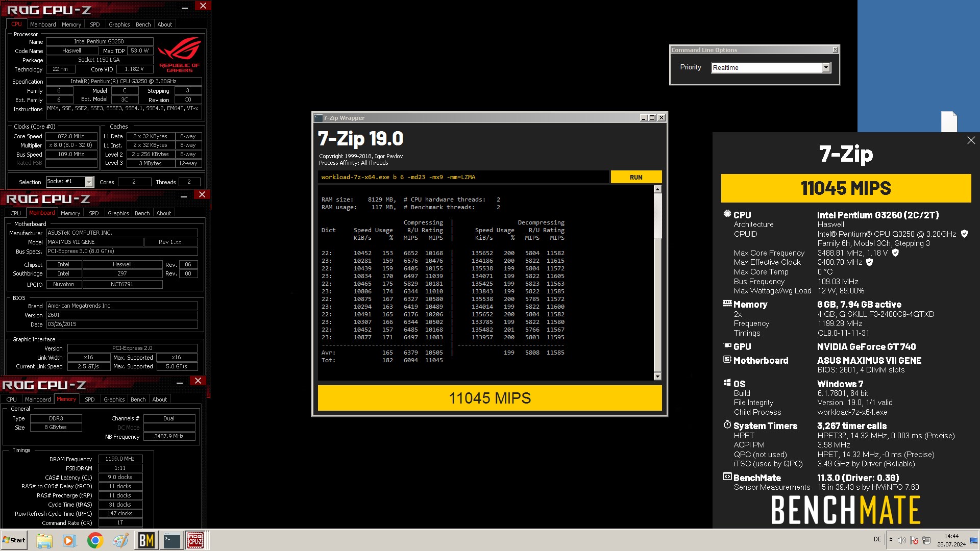Open CPU tab in middle CPU-Z window
Image resolution: width=980 pixels, height=551 pixels.
point(16,213)
